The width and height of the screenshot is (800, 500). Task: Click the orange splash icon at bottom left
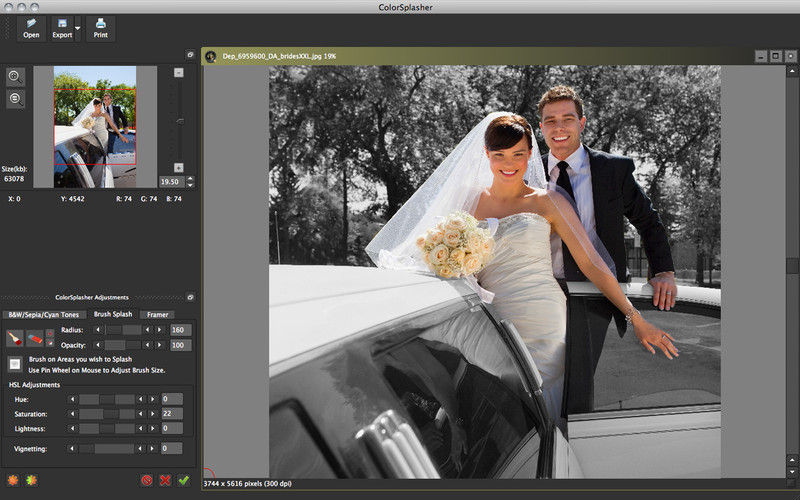[13, 480]
